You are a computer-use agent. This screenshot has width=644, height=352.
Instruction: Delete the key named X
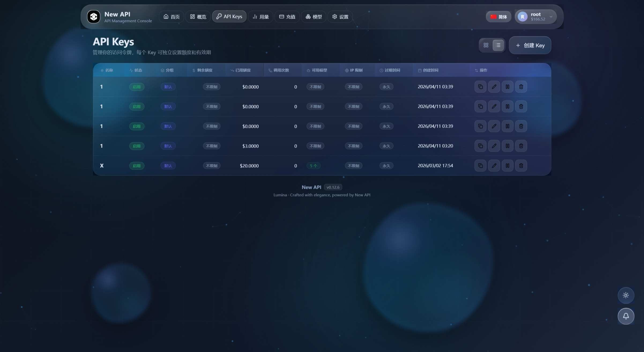pyautogui.click(x=521, y=166)
